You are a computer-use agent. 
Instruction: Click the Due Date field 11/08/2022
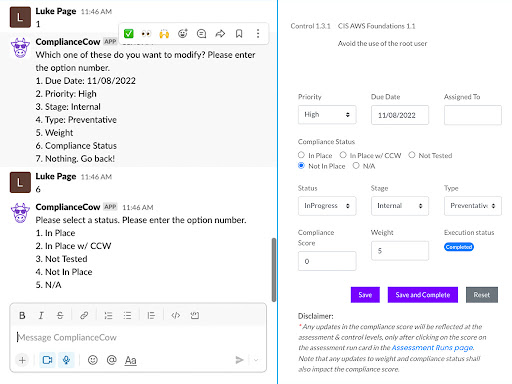[400, 115]
